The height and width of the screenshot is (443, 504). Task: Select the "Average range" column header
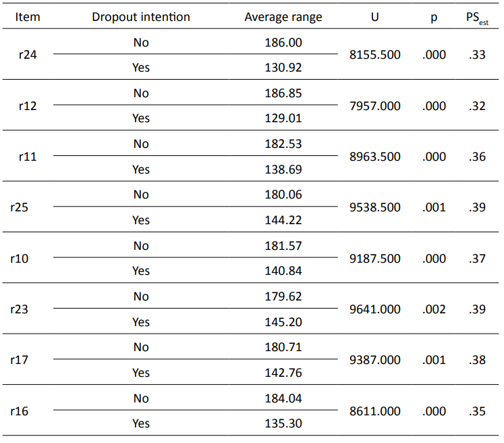coord(283,17)
